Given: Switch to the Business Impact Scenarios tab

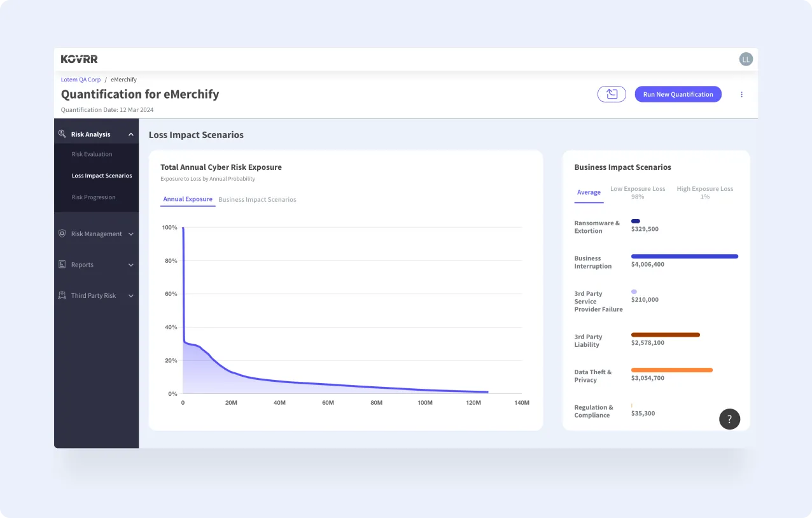Looking at the screenshot, I should pyautogui.click(x=257, y=199).
